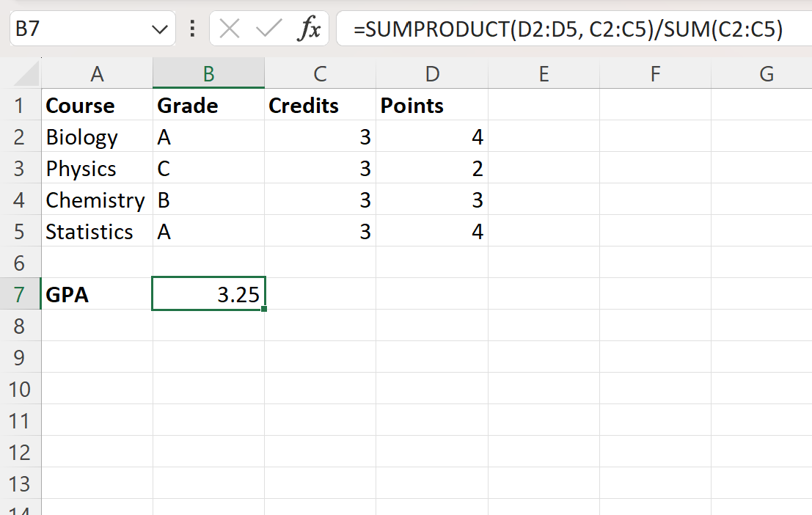This screenshot has width=812, height=515.
Task: Select column F header
Action: pyautogui.click(x=655, y=73)
